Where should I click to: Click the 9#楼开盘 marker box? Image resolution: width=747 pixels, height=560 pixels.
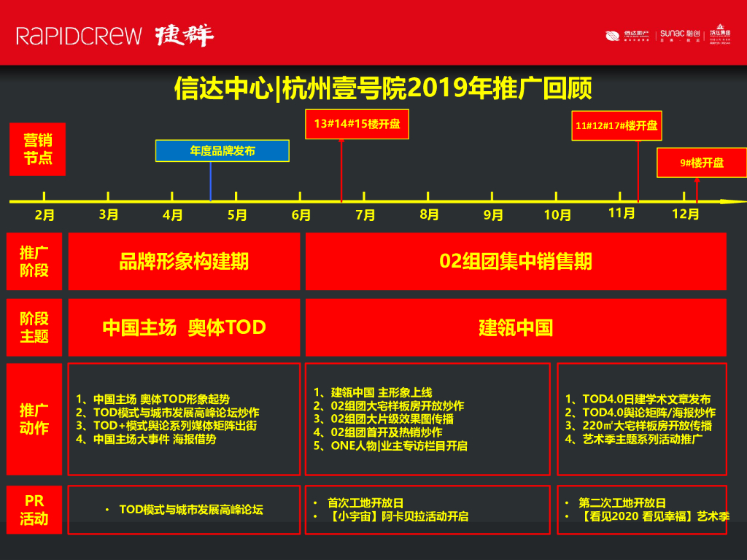[x=701, y=163]
